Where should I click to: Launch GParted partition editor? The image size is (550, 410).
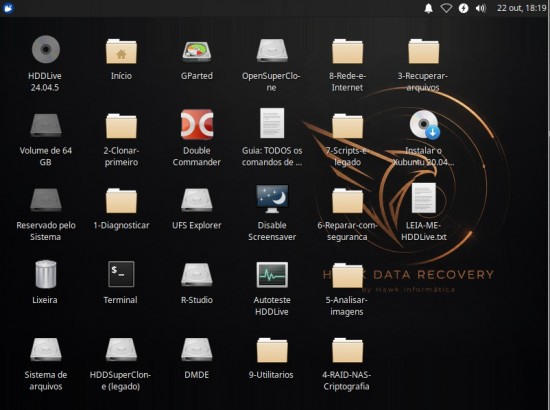click(196, 51)
